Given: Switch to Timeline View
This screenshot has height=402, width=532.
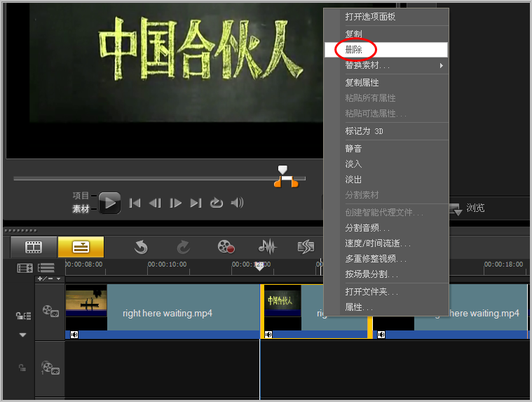Looking at the screenshot, I should [81, 247].
